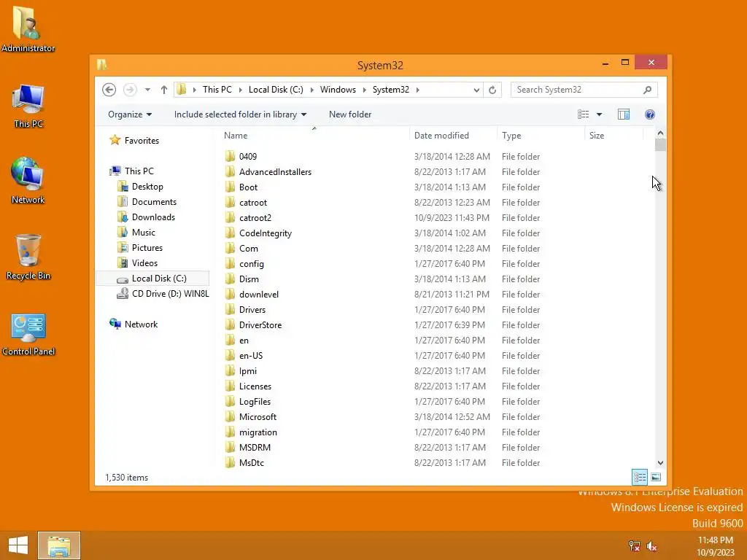Screen dimensions: 747x560
Task: Select the Dism folder
Action: 249,279
